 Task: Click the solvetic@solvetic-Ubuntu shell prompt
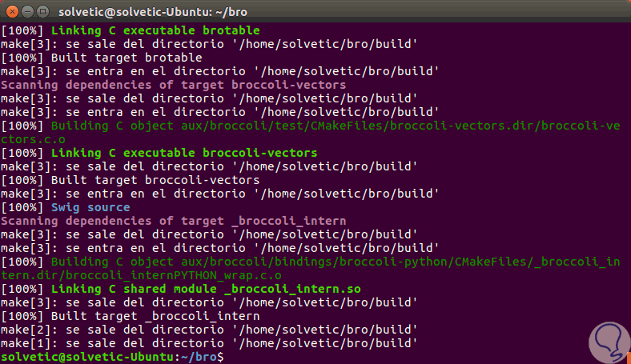pyautogui.click(x=112, y=357)
